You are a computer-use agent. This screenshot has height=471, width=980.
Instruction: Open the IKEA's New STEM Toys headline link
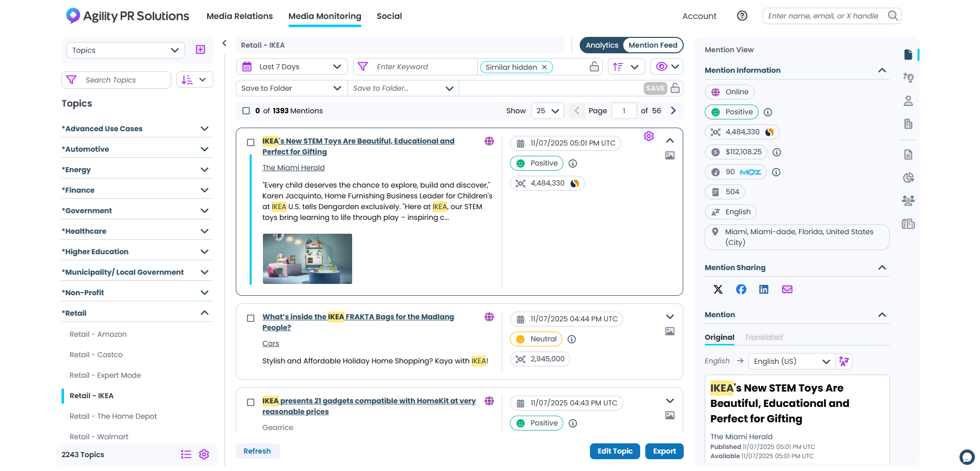click(358, 147)
